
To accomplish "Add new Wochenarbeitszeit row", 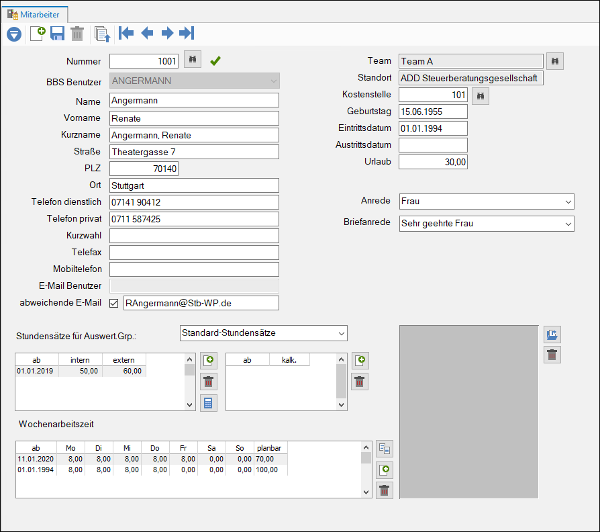I will coord(385,470).
